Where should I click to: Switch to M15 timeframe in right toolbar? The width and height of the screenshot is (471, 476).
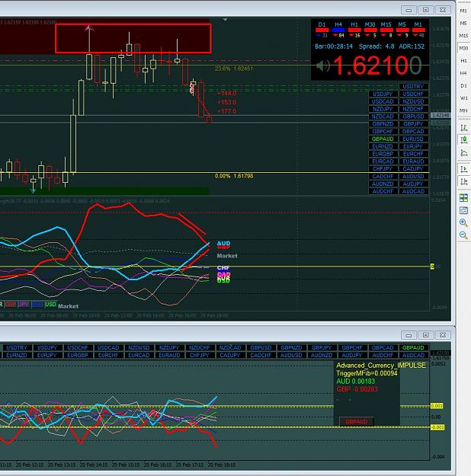pyautogui.click(x=463, y=36)
